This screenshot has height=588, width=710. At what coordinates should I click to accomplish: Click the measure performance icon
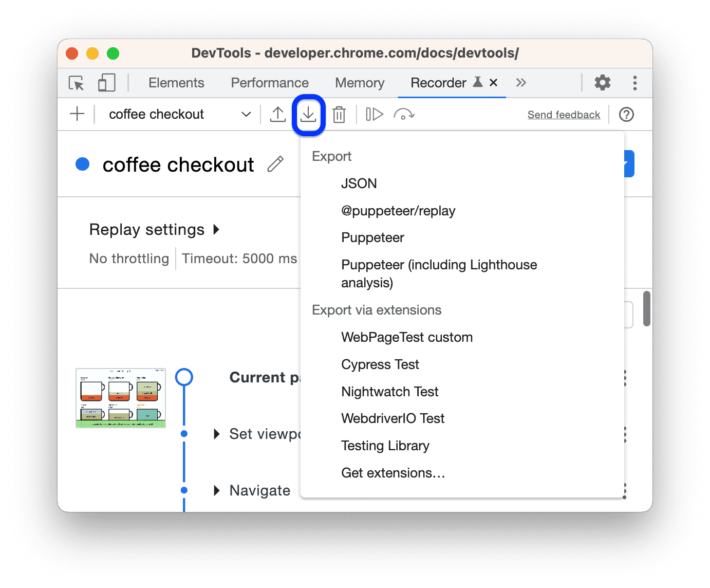404,114
